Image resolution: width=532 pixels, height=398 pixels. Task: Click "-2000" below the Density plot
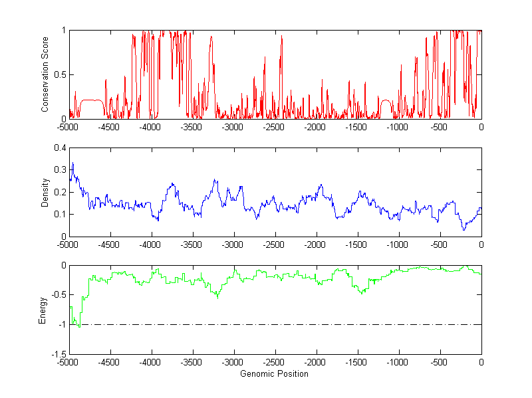point(315,245)
